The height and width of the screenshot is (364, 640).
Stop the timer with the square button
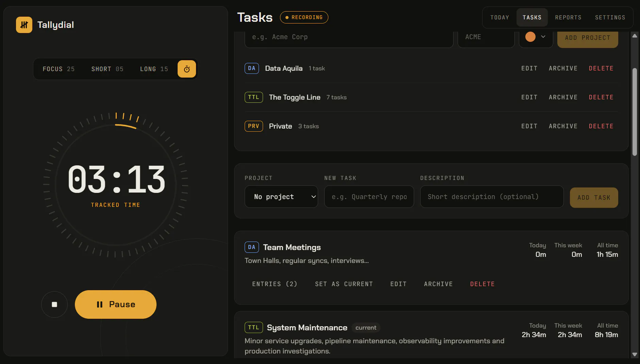coord(54,304)
